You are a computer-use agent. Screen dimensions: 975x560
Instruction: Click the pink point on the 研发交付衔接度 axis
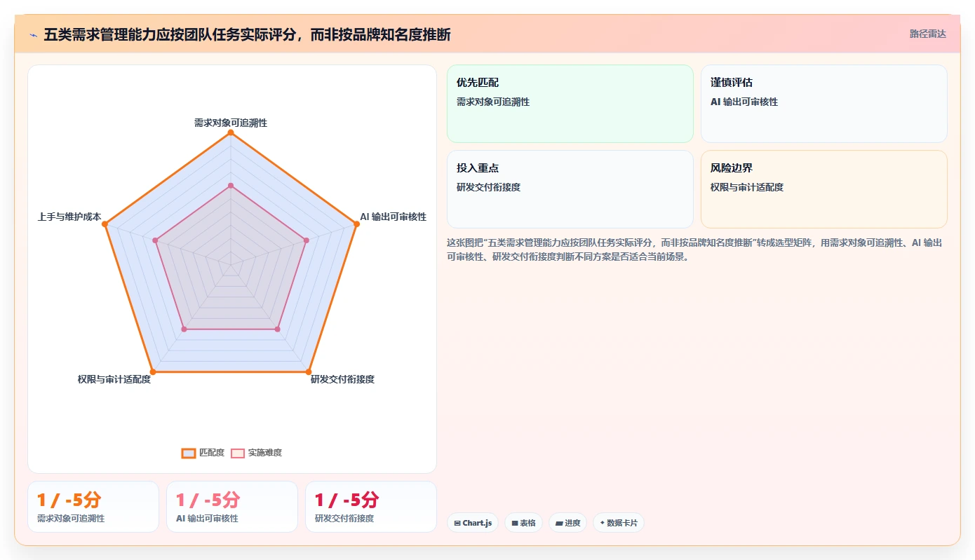coord(278,329)
